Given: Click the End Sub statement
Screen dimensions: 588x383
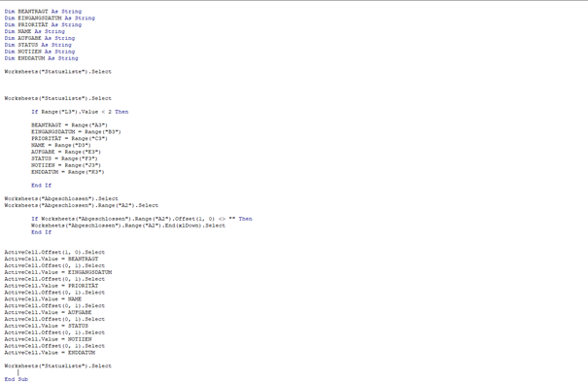Looking at the screenshot, I should pos(17,379).
